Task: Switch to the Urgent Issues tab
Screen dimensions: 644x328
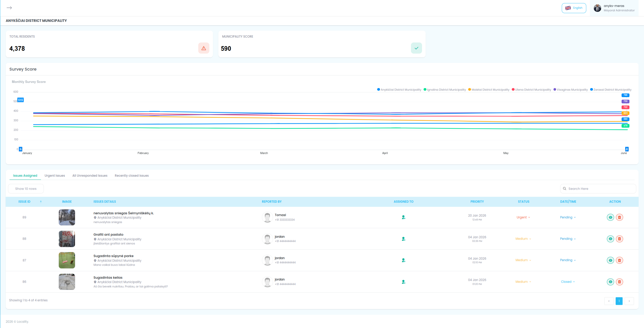Action: click(54, 175)
